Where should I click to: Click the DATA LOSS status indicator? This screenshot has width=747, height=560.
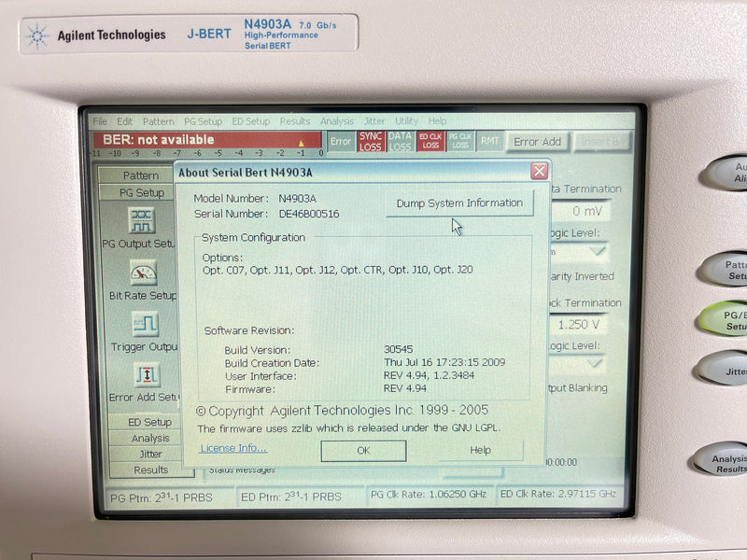[402, 141]
